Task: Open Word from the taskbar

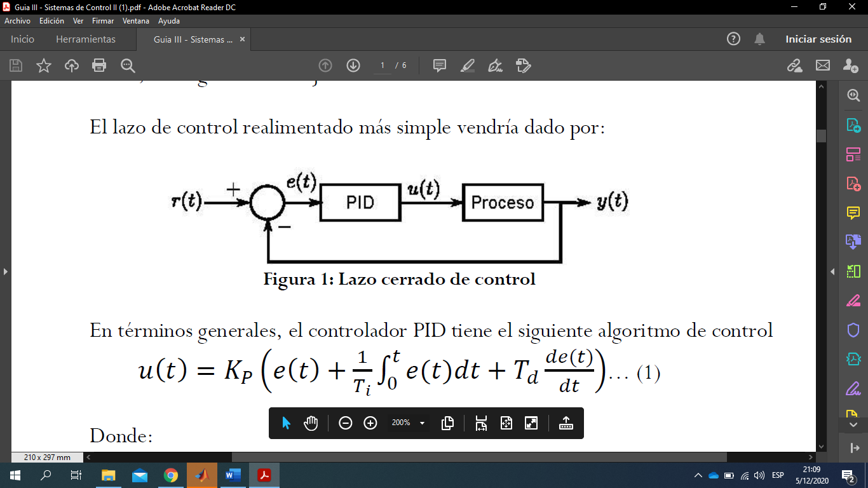Action: (x=233, y=475)
